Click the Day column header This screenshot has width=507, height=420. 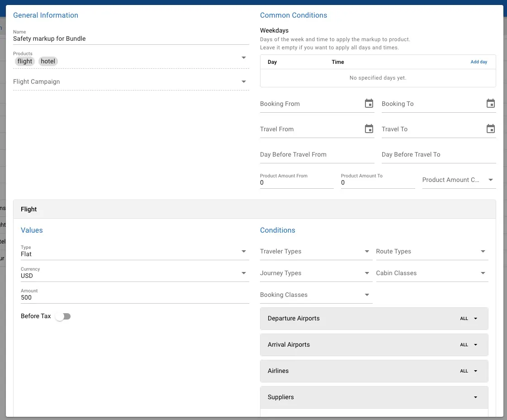[272, 62]
